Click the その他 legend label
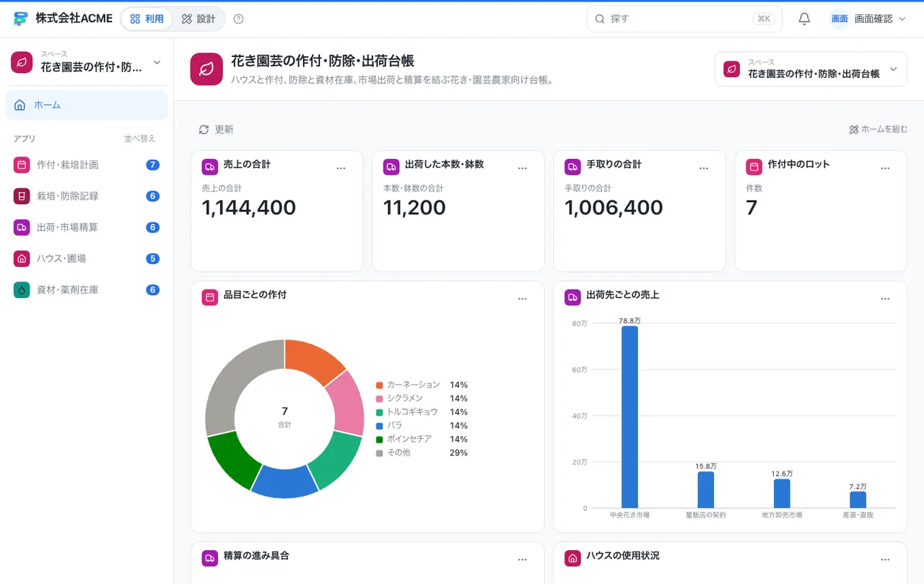 coord(398,453)
